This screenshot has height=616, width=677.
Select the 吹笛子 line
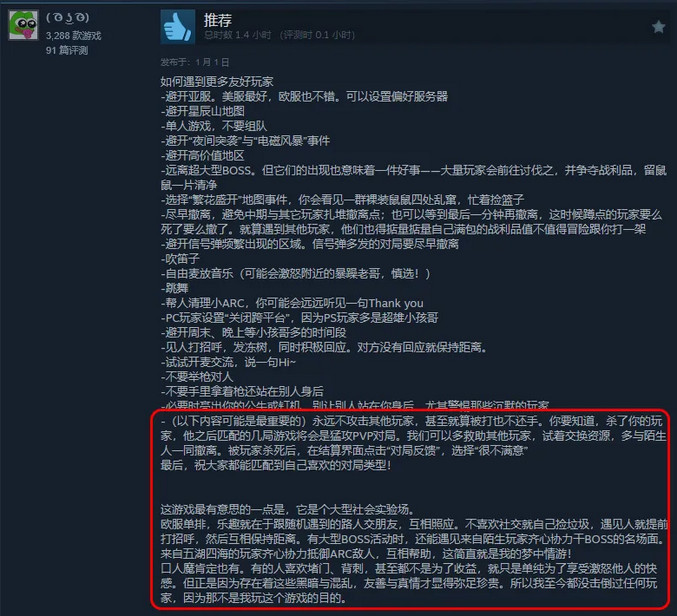(x=180, y=259)
